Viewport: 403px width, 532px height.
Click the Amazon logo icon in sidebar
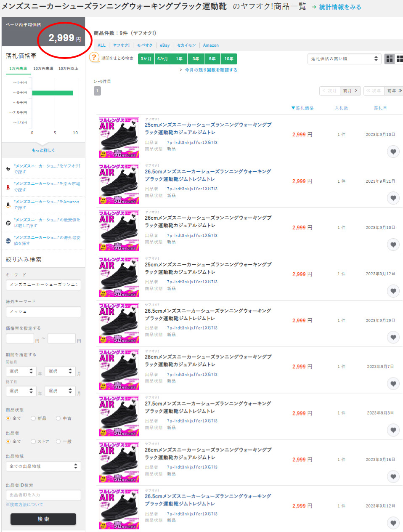(8, 205)
